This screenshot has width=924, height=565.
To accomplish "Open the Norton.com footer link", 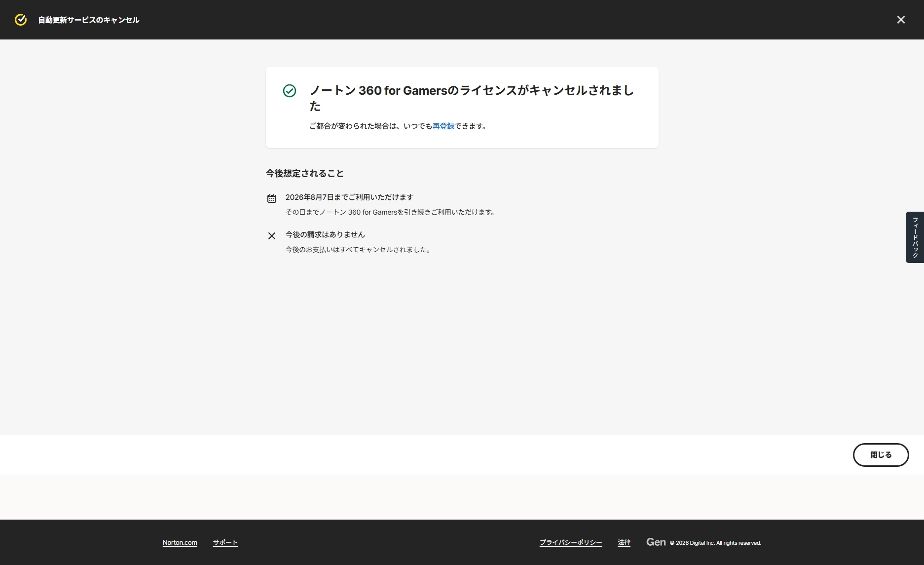I will pyautogui.click(x=180, y=543).
